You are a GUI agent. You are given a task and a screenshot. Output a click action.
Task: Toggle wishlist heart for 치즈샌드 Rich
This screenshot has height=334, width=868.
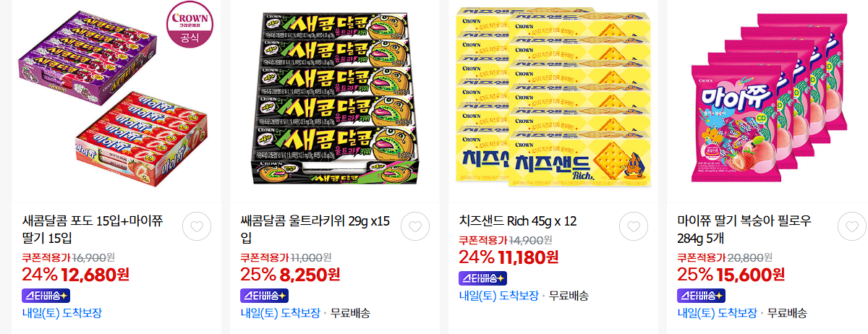pos(634,227)
